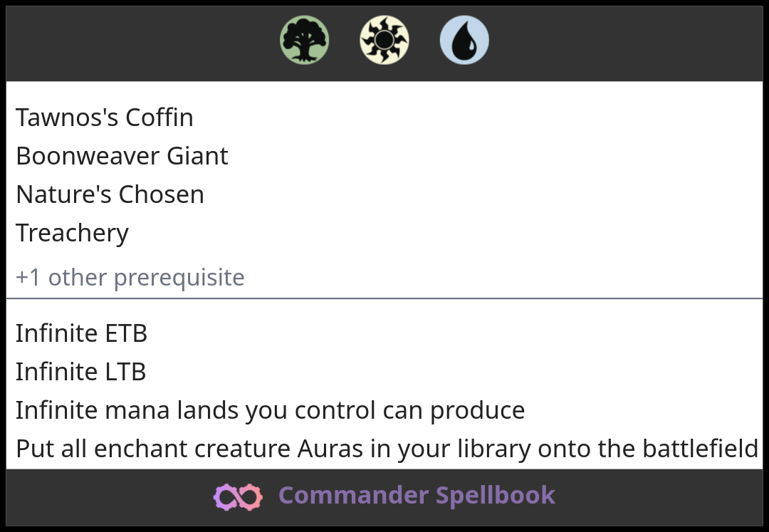The width and height of the screenshot is (769, 532).
Task: Click empty header area left of green symbol
Action: (x=142, y=43)
